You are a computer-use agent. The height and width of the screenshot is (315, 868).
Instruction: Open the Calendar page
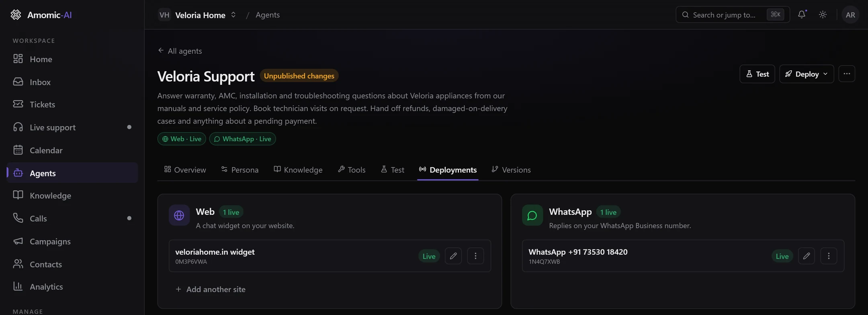72,150
